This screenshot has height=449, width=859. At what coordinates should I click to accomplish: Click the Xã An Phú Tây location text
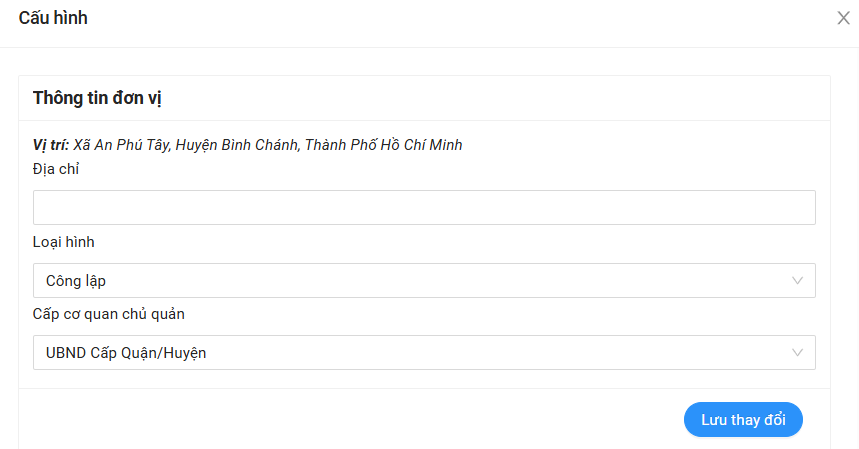[x=122, y=145]
